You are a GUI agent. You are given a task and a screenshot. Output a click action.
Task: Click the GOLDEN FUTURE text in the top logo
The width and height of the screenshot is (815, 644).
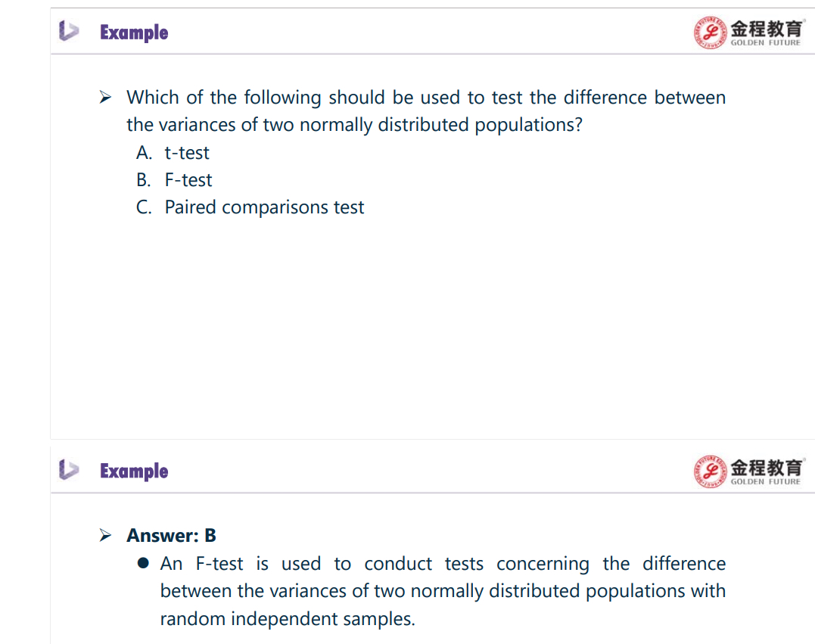[766, 42]
